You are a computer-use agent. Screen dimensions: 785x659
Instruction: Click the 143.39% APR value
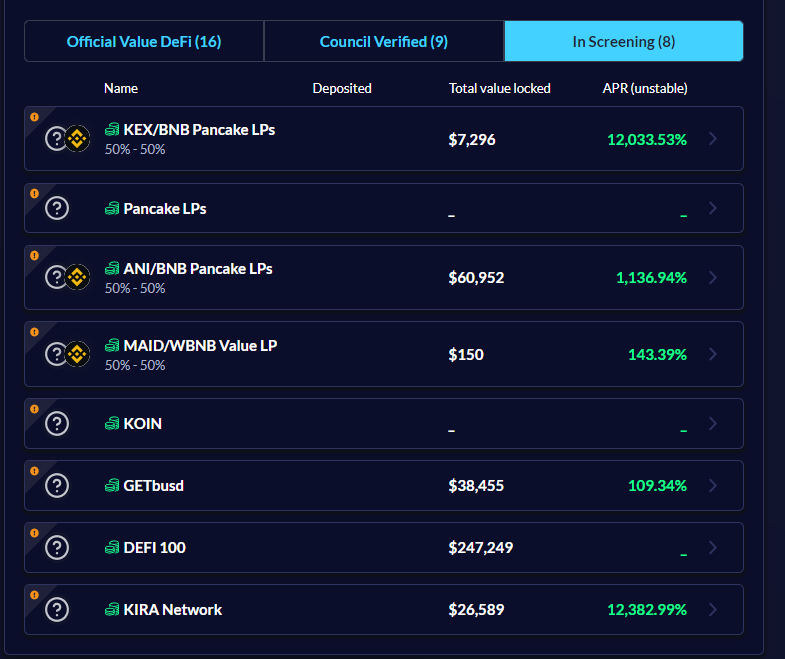pyautogui.click(x=657, y=355)
